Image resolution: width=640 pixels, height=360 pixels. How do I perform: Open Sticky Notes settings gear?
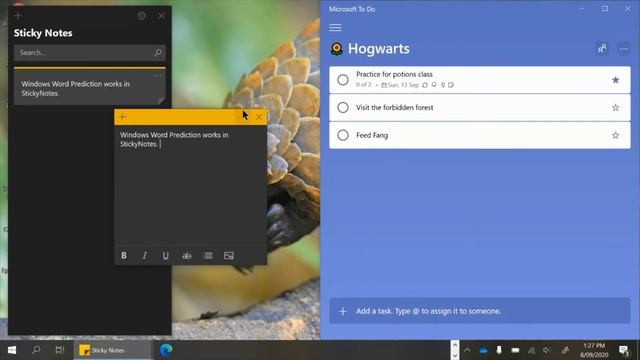(142, 16)
